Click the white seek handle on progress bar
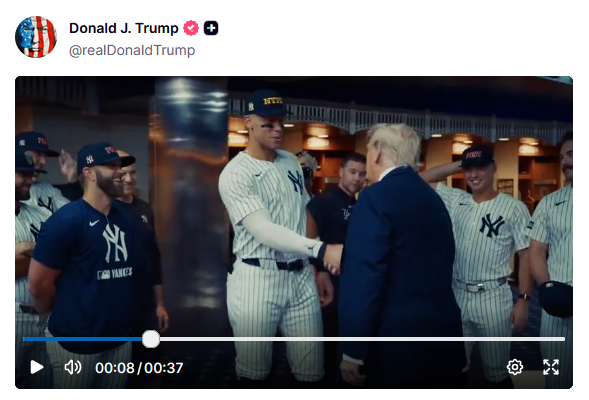The height and width of the screenshot is (400, 589). [151, 339]
